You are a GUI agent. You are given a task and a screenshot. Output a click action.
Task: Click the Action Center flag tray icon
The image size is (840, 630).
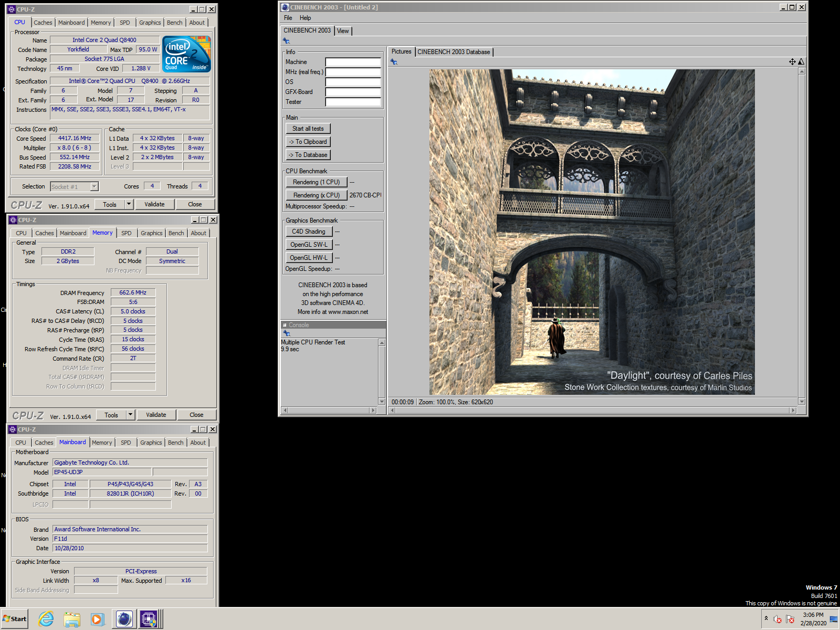790,619
